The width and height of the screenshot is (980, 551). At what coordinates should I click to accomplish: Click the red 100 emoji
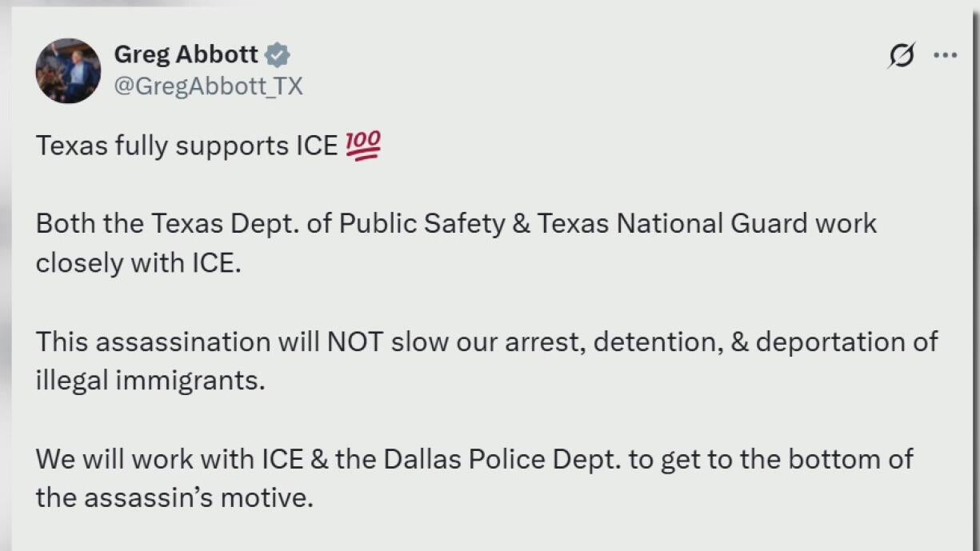362,146
